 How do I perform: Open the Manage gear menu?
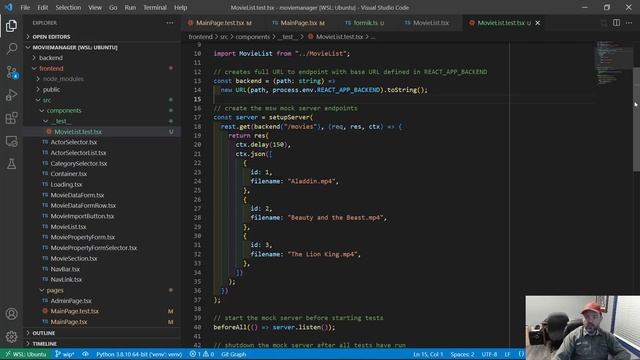click(x=11, y=337)
